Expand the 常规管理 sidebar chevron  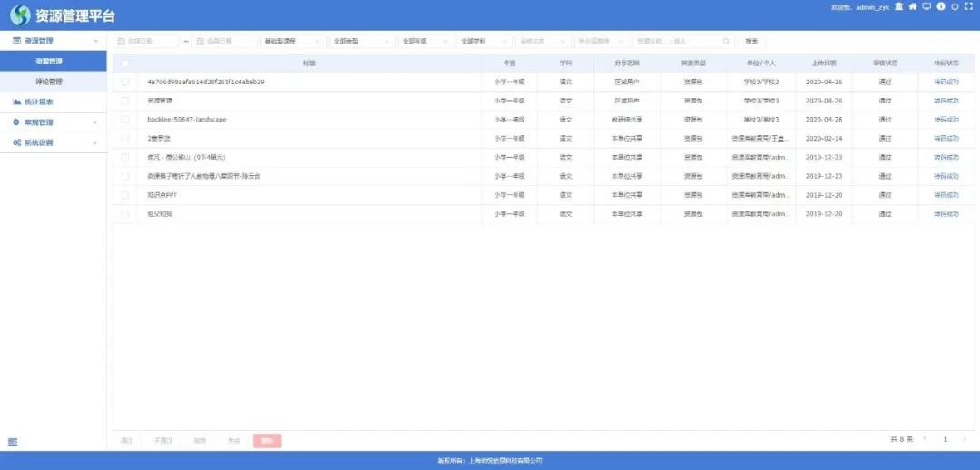(95, 122)
